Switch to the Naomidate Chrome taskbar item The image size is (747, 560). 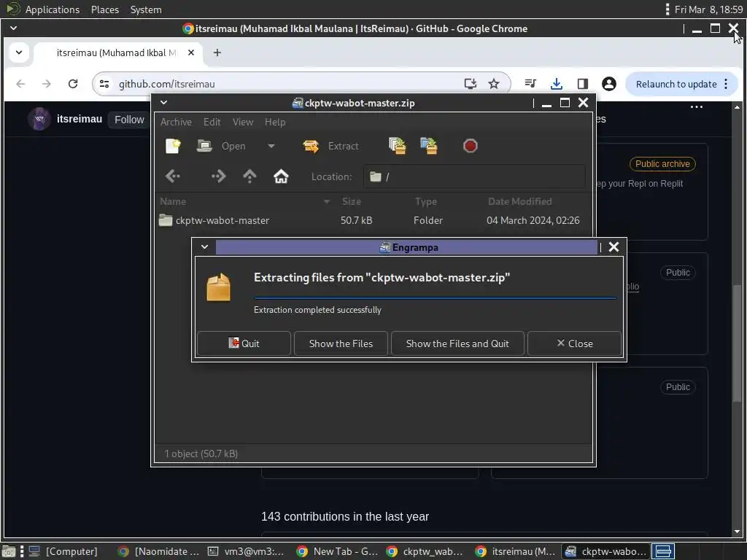click(x=158, y=551)
